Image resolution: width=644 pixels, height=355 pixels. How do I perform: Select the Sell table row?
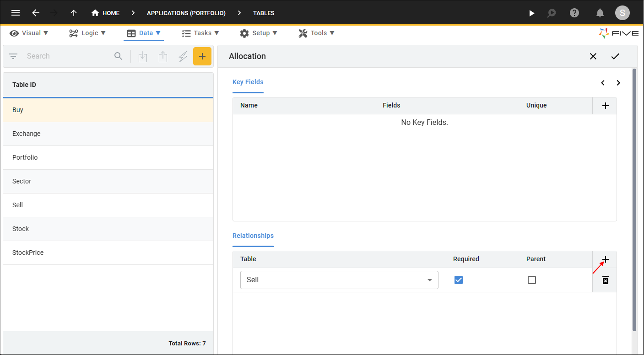tap(108, 205)
